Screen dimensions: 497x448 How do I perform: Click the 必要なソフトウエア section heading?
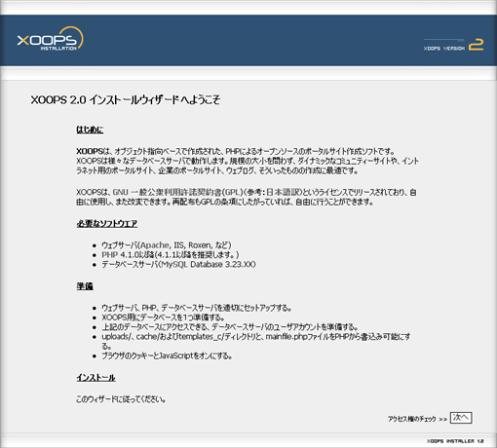[x=107, y=224]
